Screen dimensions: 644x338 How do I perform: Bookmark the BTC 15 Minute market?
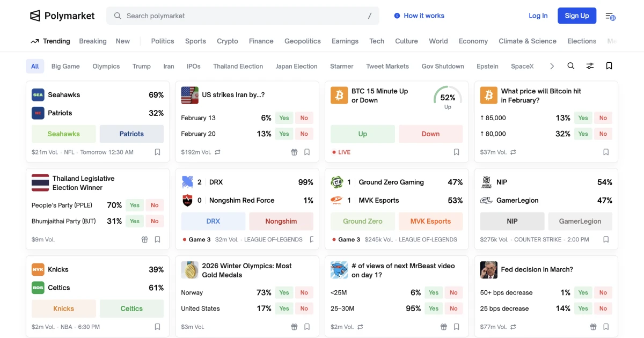(456, 152)
